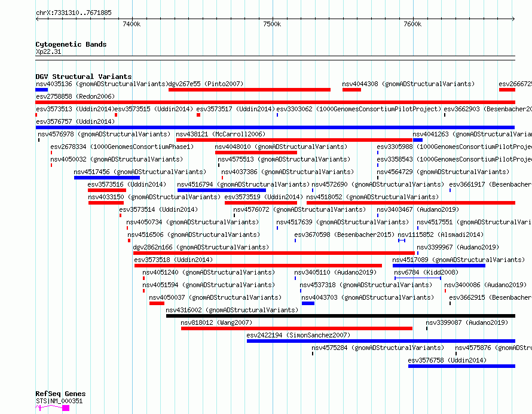Click nsv3399087 (Audano2019) label
The height and width of the screenshot is (414, 532).
tap(467, 322)
